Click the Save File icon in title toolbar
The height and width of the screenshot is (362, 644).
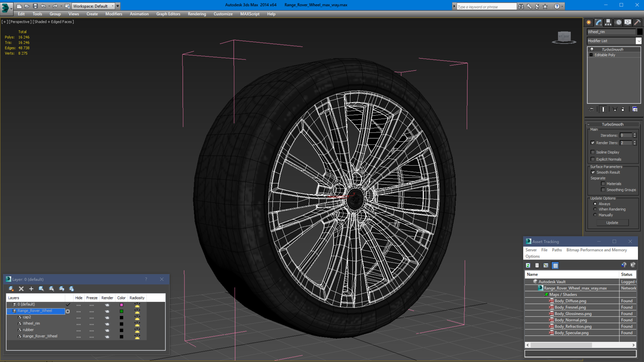[35, 6]
